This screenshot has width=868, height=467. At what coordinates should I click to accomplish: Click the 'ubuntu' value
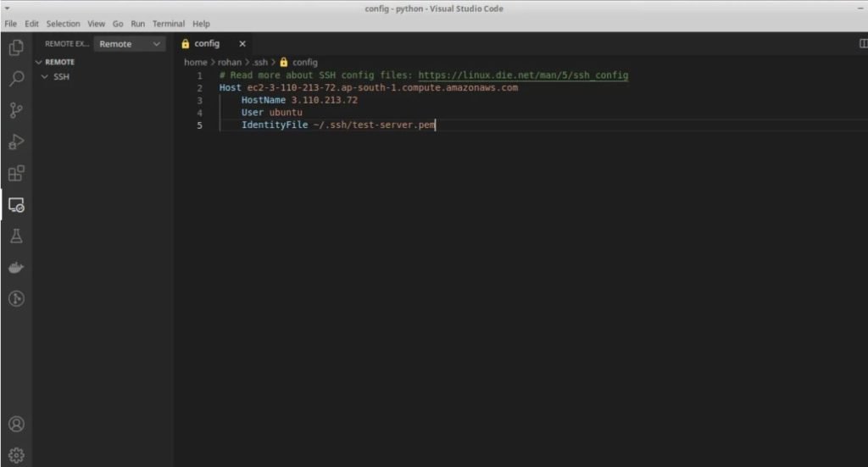pyautogui.click(x=286, y=113)
